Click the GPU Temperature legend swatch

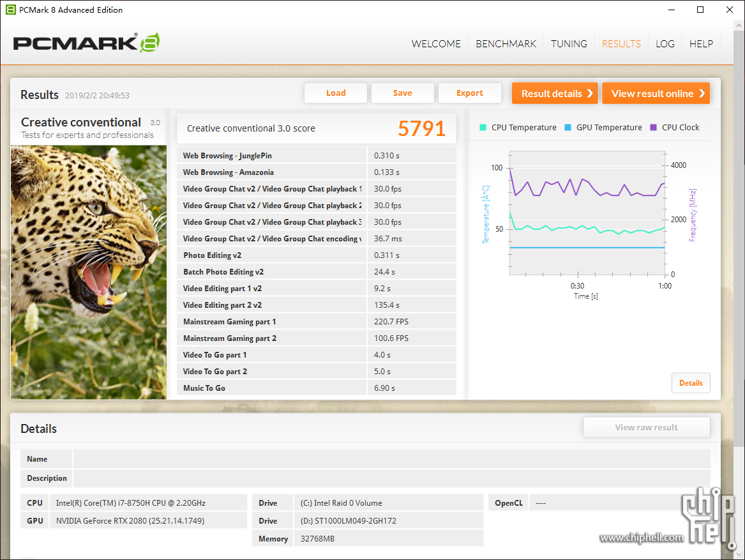point(568,128)
